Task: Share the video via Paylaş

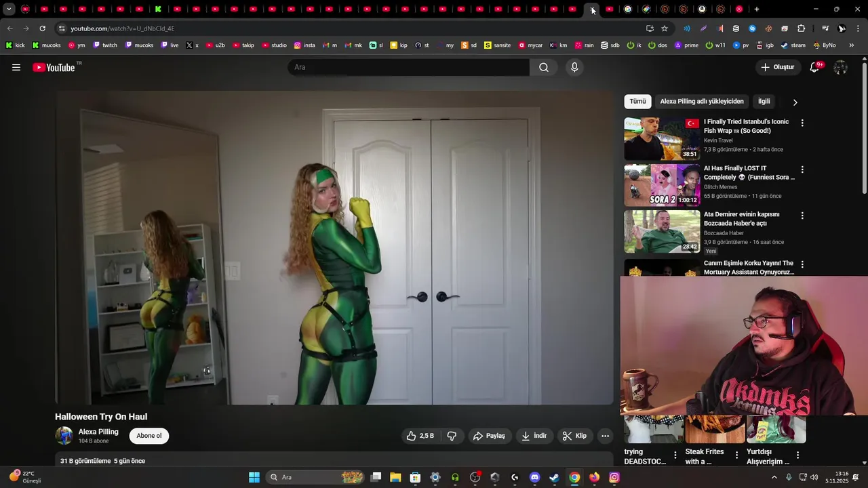Action: click(x=489, y=436)
